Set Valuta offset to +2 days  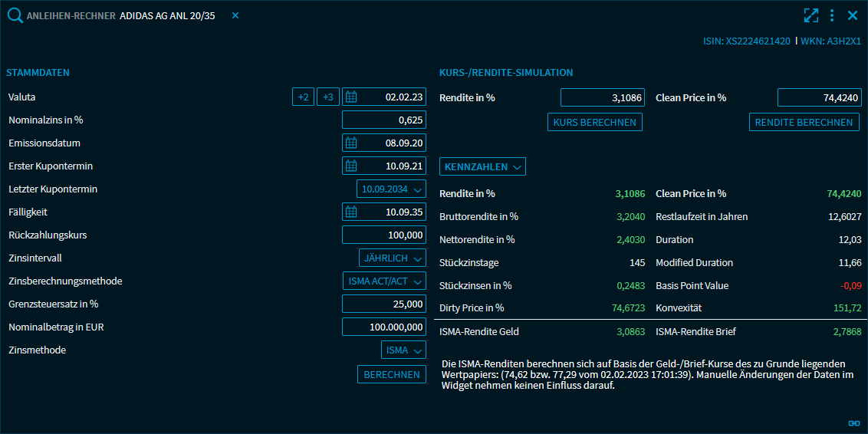pyautogui.click(x=303, y=97)
